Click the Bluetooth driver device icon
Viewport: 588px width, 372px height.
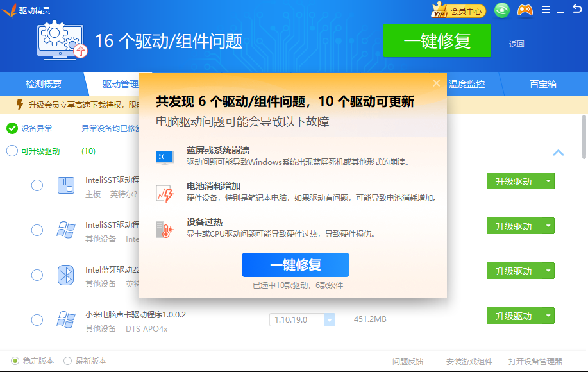pyautogui.click(x=65, y=275)
